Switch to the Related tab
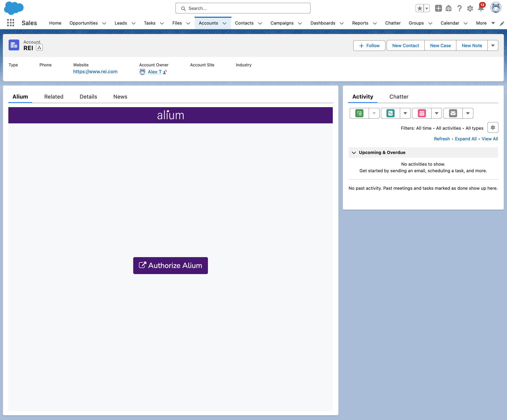This screenshot has width=507, height=420. pos(54,97)
